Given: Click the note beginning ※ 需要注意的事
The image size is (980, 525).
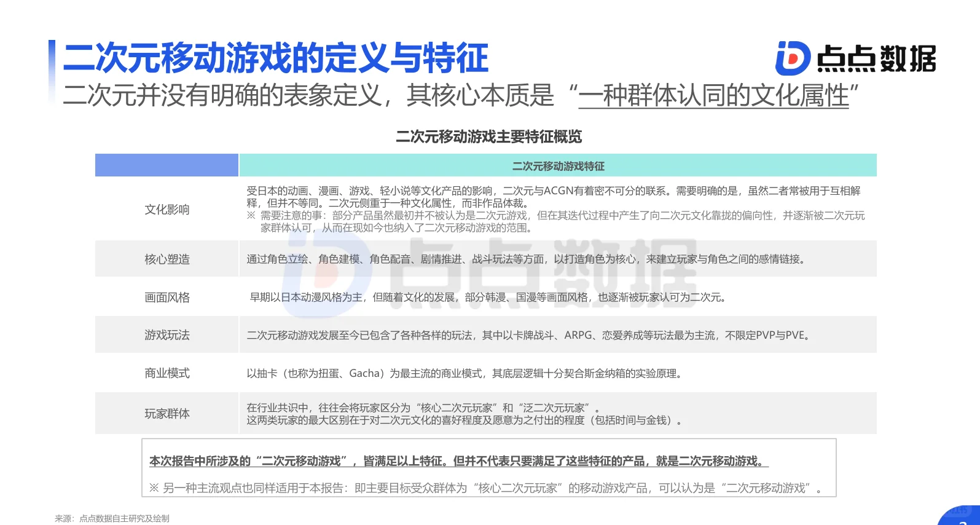Looking at the screenshot, I should point(555,221).
